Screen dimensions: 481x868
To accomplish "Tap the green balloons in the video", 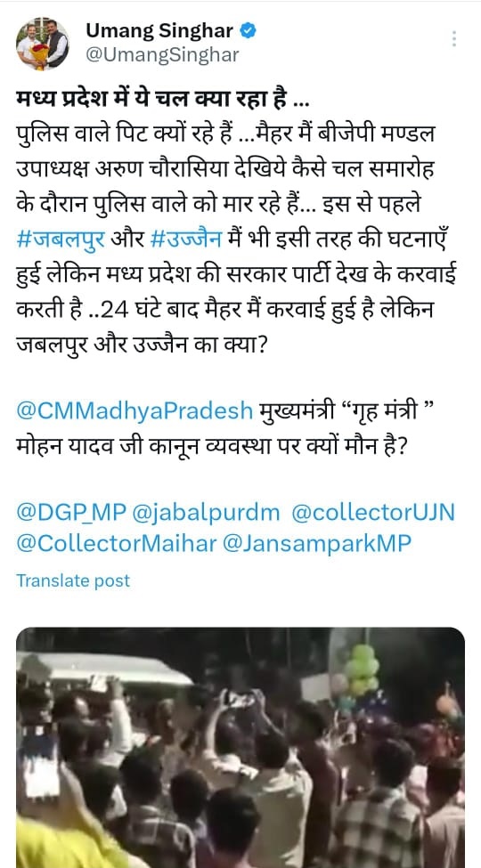I will pyautogui.click(x=362, y=669).
